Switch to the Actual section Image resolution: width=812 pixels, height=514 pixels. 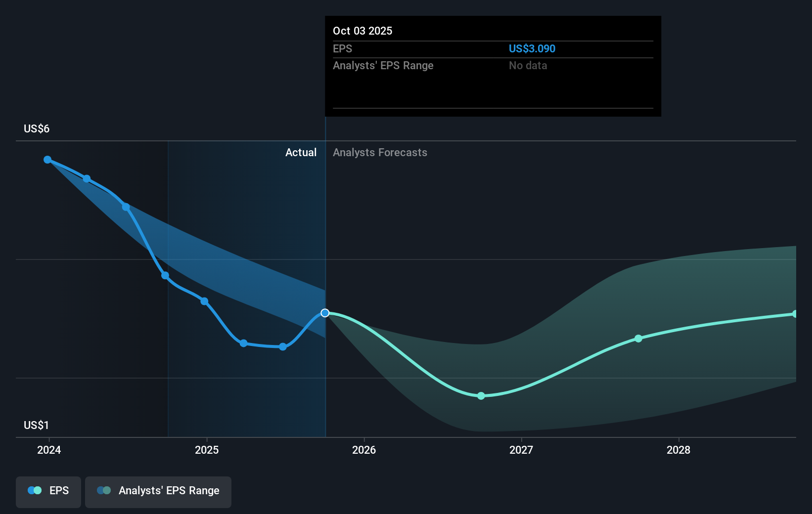click(x=301, y=152)
